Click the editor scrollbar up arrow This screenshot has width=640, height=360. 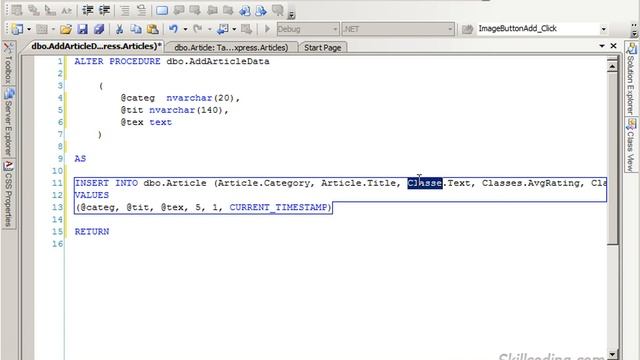pos(612,66)
